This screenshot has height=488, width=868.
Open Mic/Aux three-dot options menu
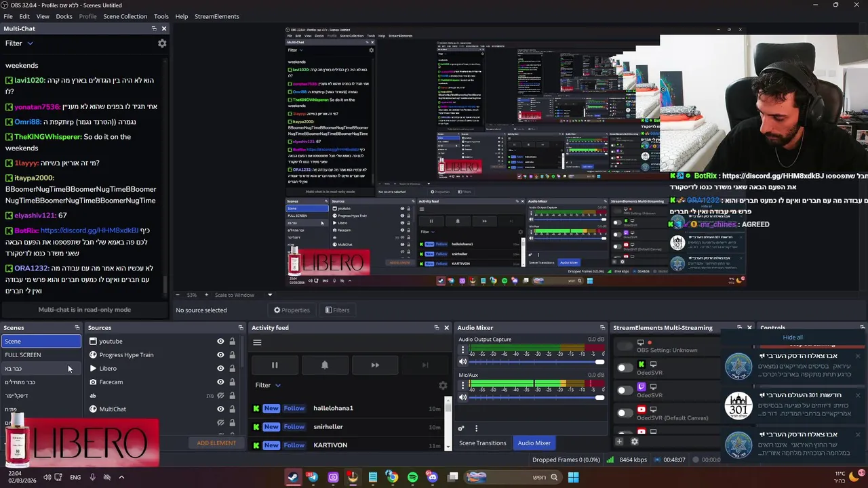coord(463,386)
